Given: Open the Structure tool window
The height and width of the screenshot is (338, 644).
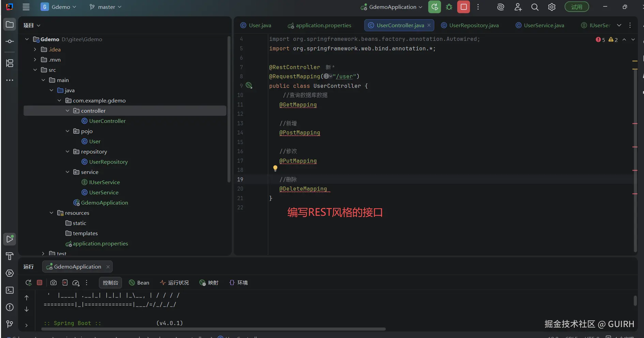Looking at the screenshot, I should (10, 63).
